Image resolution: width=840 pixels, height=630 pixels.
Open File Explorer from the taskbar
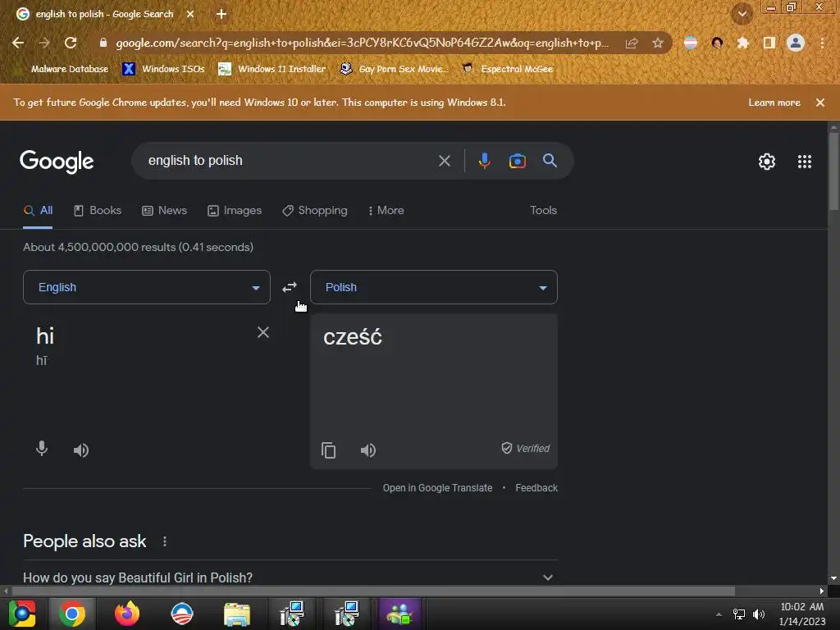237,614
